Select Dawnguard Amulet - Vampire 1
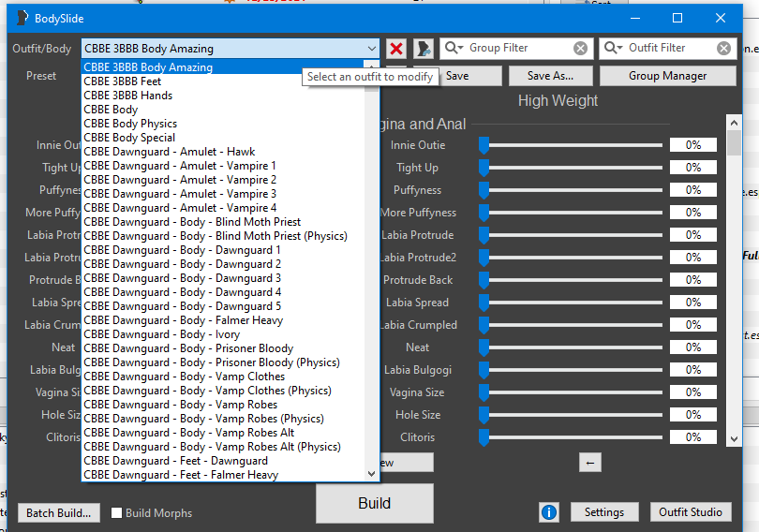The width and height of the screenshot is (759, 532). [x=222, y=166]
